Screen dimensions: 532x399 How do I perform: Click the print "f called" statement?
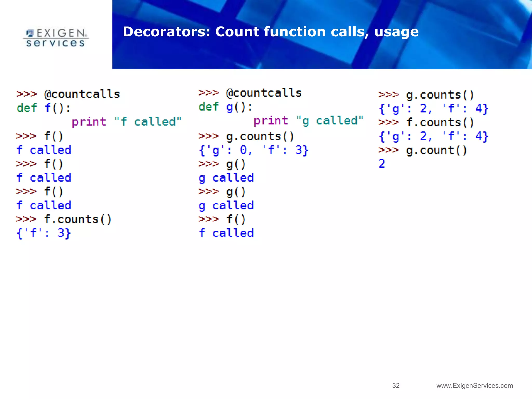[x=127, y=122]
